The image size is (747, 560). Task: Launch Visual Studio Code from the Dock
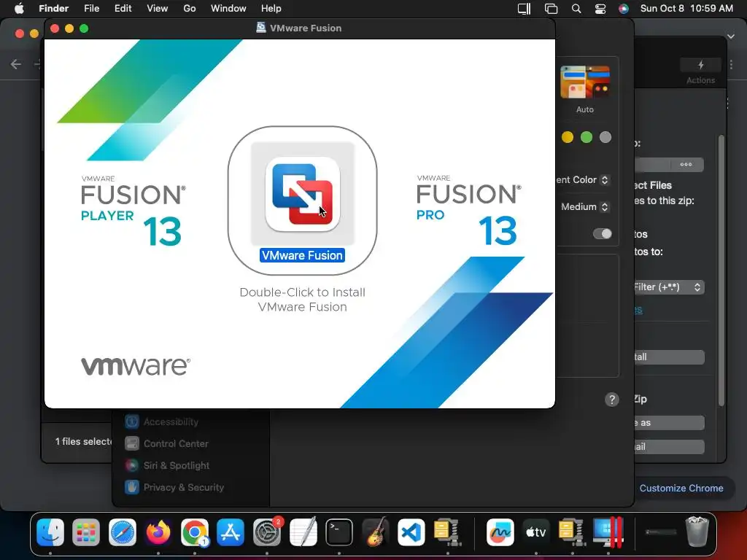coord(411,532)
